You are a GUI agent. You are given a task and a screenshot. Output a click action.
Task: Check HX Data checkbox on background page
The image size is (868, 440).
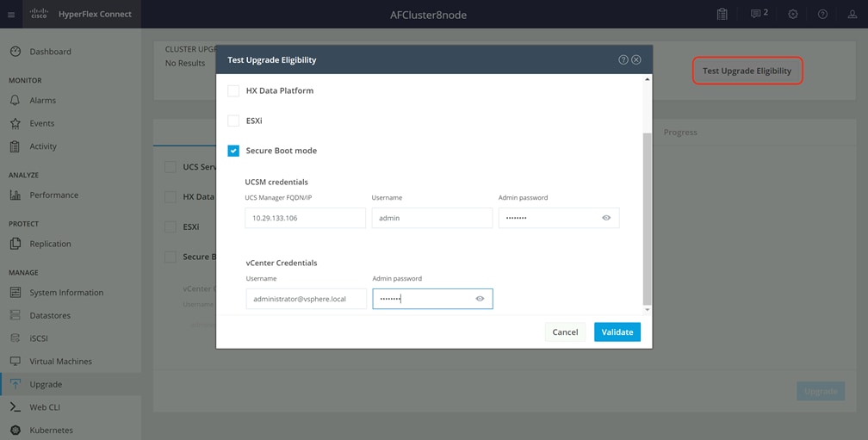(x=170, y=197)
